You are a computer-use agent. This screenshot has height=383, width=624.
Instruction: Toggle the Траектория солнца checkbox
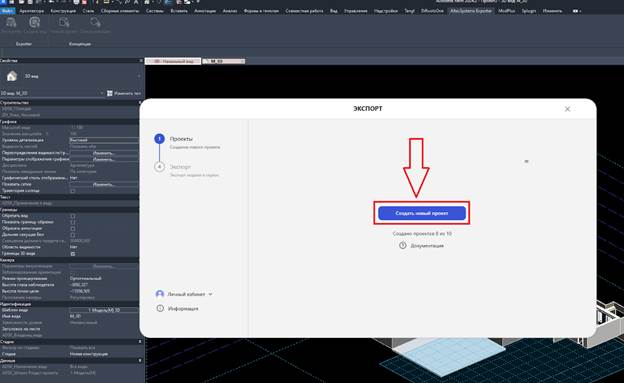point(73,191)
